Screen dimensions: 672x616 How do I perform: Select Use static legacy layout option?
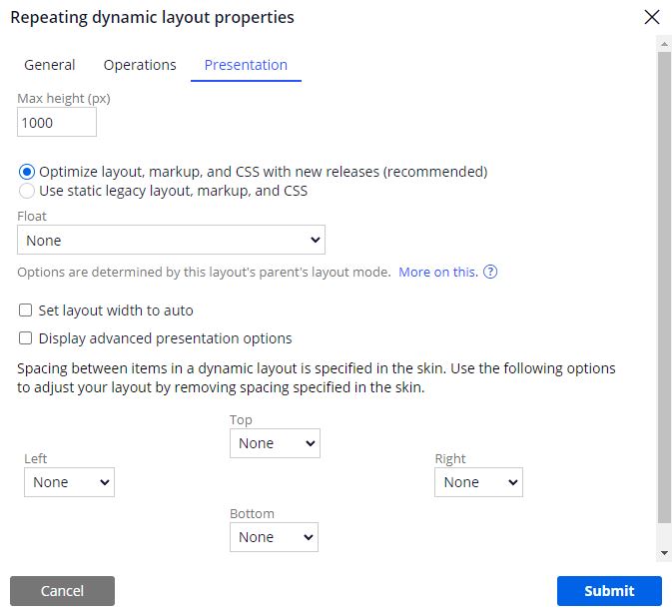(x=27, y=191)
